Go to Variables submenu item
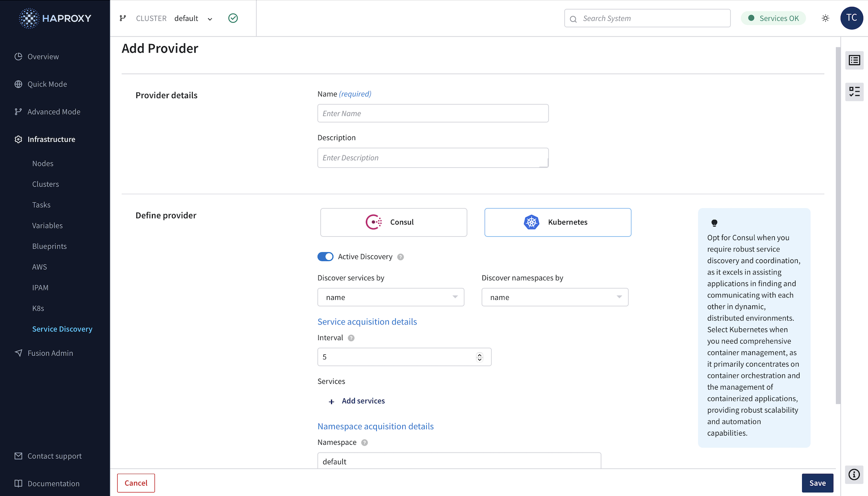The image size is (868, 496). point(47,226)
